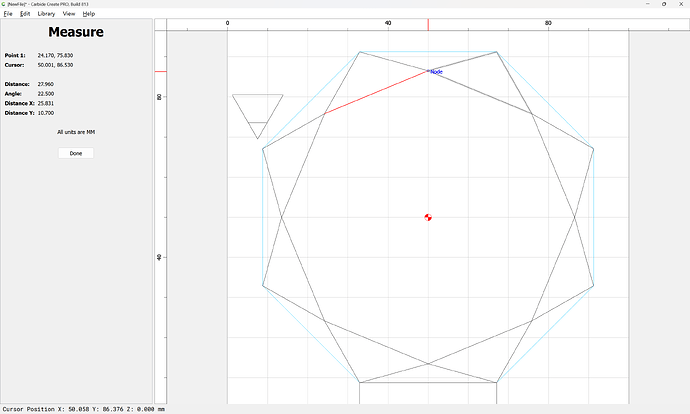Open the View menu

[69, 14]
